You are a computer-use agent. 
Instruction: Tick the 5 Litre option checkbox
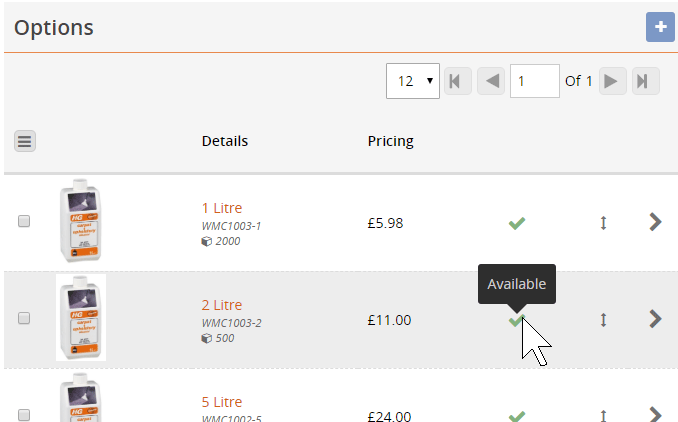click(24, 415)
